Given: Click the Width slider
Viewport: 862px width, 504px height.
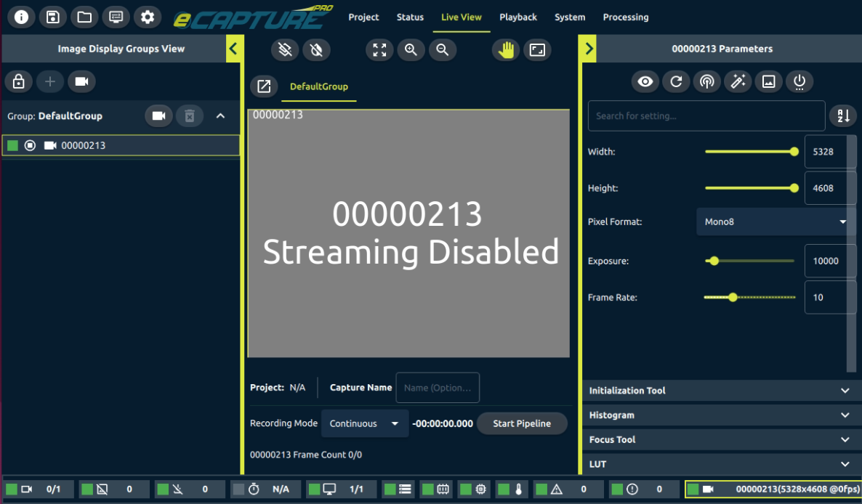Looking at the screenshot, I should [x=750, y=152].
